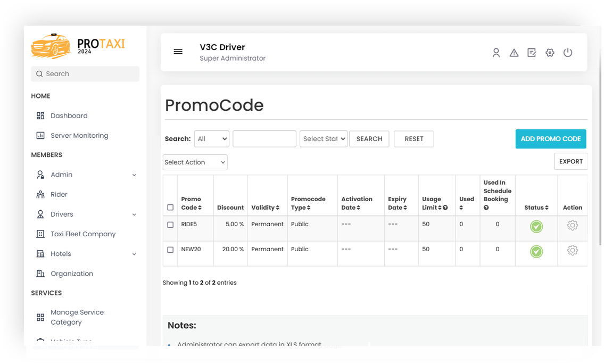604x364 pixels.
Task: Open Dashboard from sidebar
Action: tap(69, 115)
